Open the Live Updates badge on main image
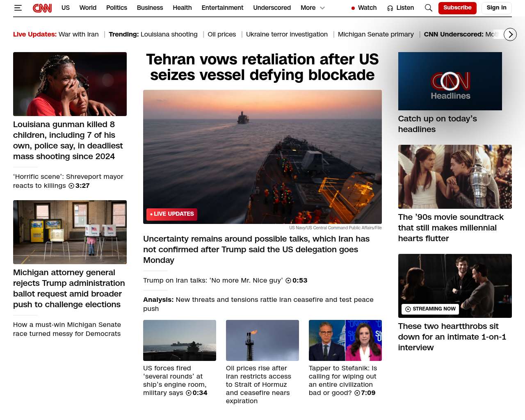Screen dimensions: 525x420 [x=172, y=214]
